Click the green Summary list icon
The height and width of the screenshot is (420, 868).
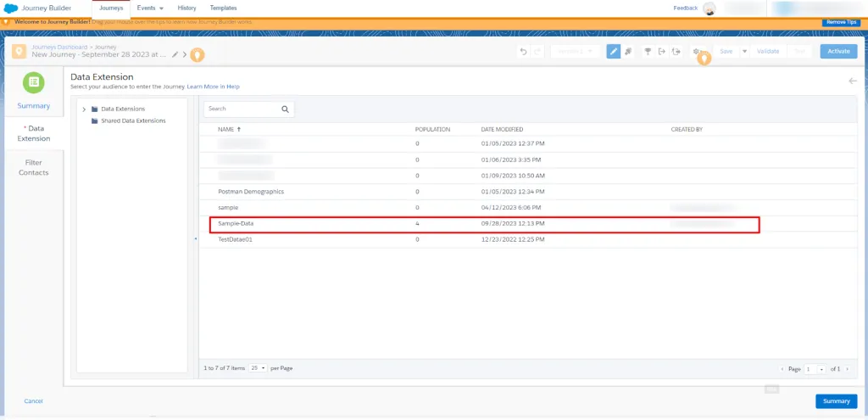coord(34,82)
